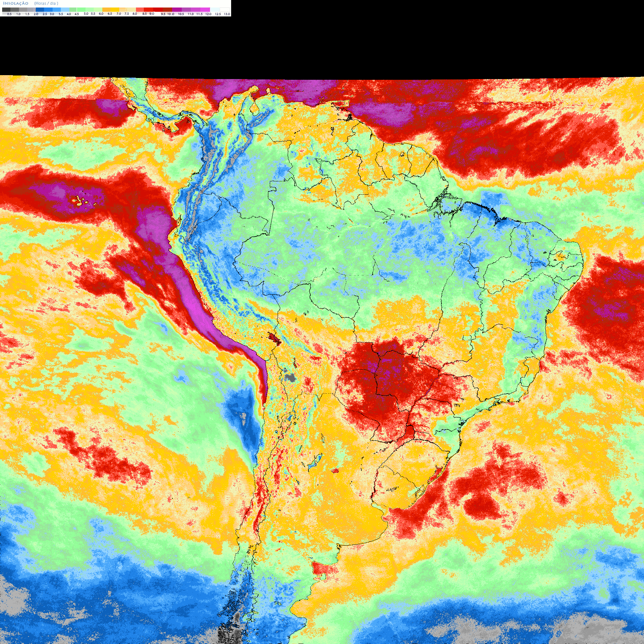This screenshot has width=644, height=644.
Task: Click the 12.5 legend value
Action: (x=218, y=14)
